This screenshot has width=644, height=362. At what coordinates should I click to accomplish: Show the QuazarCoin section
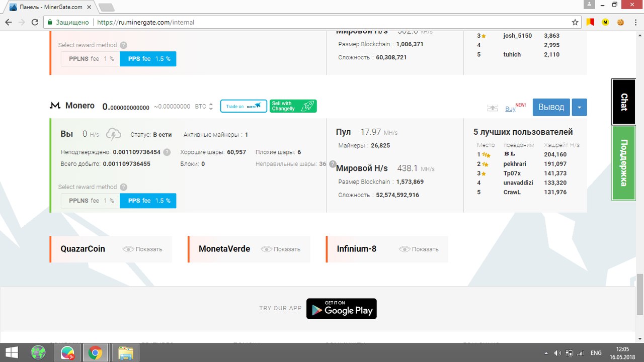point(142,249)
